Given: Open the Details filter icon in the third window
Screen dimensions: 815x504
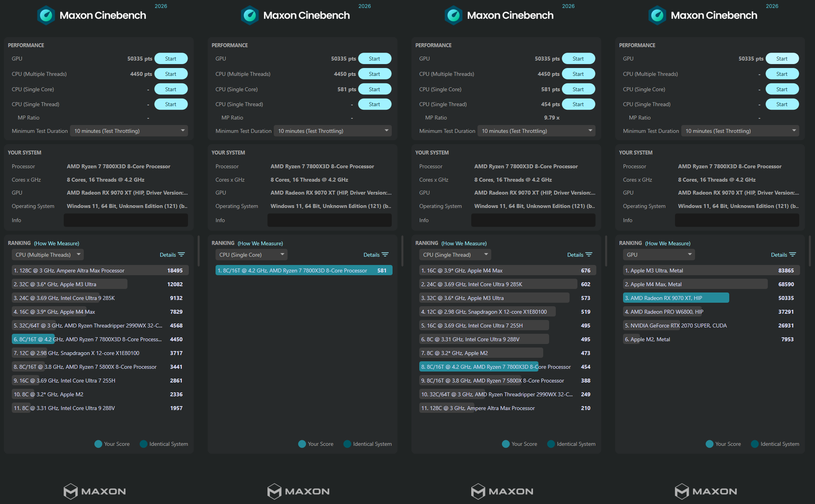Looking at the screenshot, I should (x=589, y=255).
